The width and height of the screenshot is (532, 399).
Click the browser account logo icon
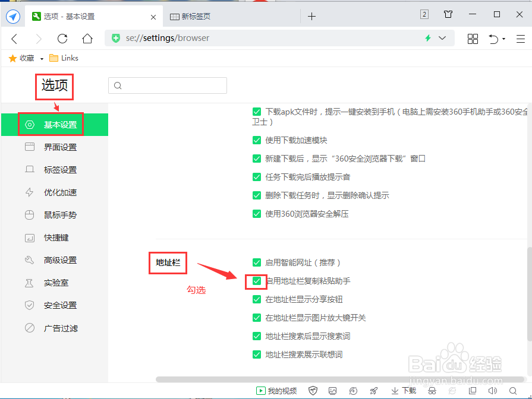[x=13, y=16]
